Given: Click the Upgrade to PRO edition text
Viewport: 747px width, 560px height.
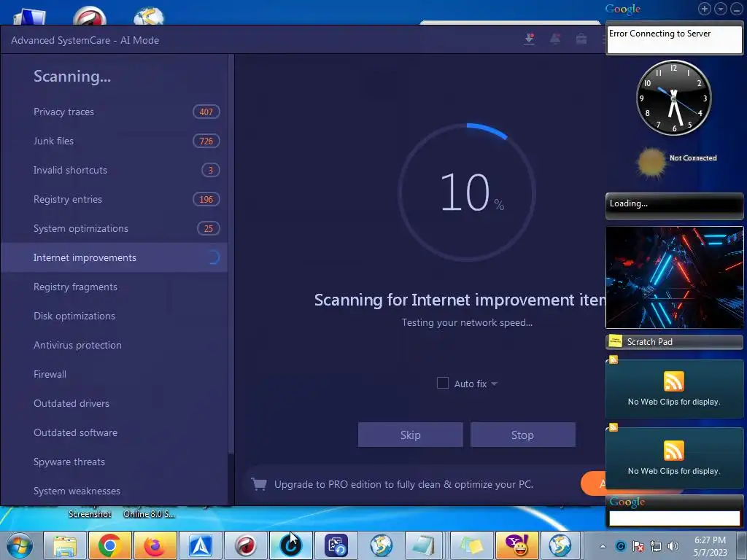Looking at the screenshot, I should tap(403, 484).
